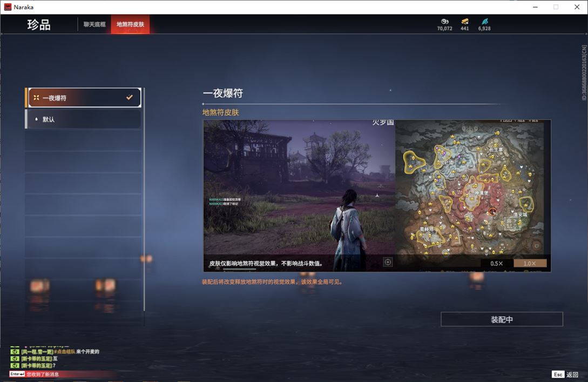Click the teal feather currency icon
Viewport: 588px width, 382px height.
pyautogui.click(x=484, y=22)
